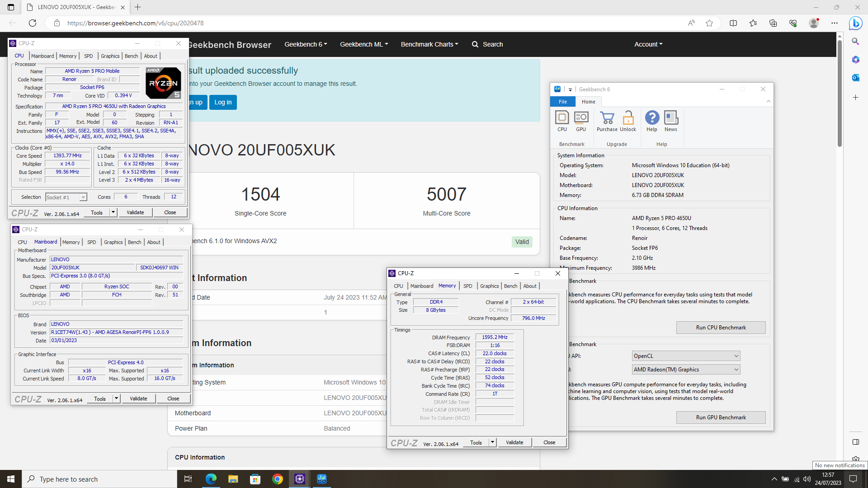
Task: Show hidden system tray icons
Action: pyautogui.click(x=774, y=479)
